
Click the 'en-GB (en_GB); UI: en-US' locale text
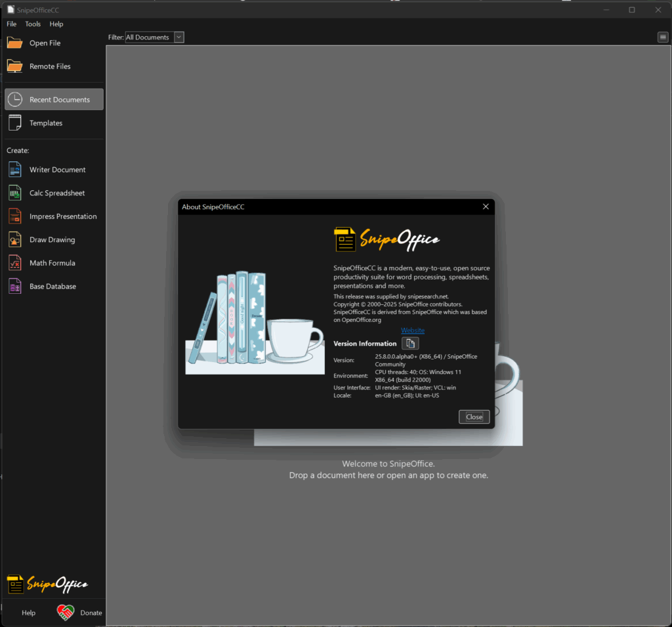[407, 395]
